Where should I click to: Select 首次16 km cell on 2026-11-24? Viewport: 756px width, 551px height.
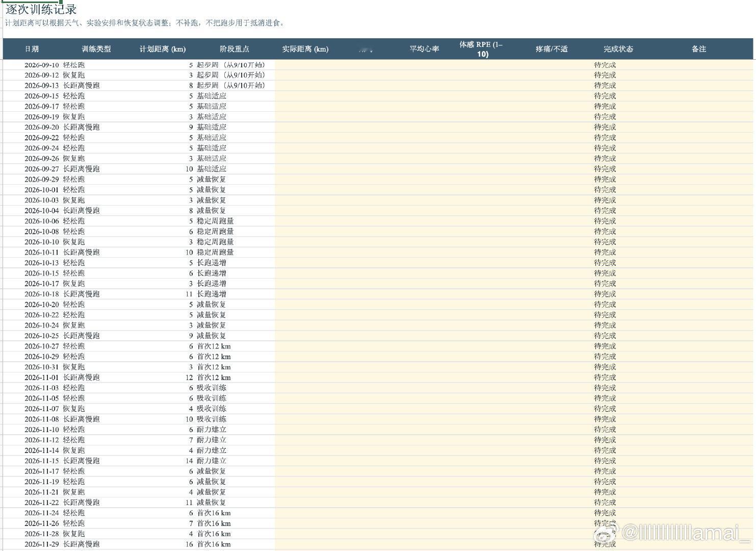click(214, 513)
